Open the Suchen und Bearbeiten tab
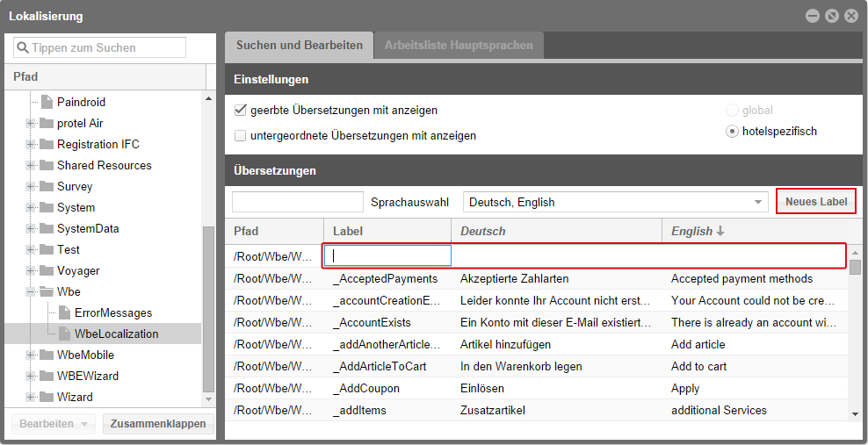 click(x=299, y=46)
